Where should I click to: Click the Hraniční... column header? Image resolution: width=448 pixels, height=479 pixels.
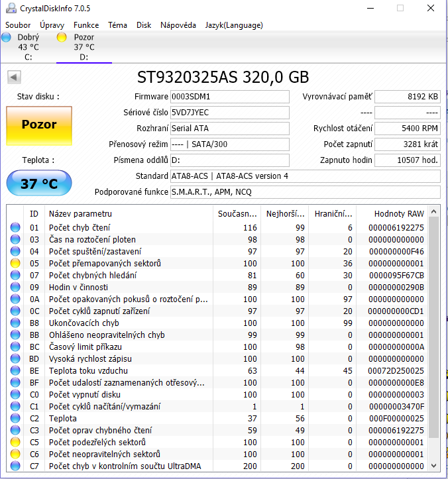(333, 213)
